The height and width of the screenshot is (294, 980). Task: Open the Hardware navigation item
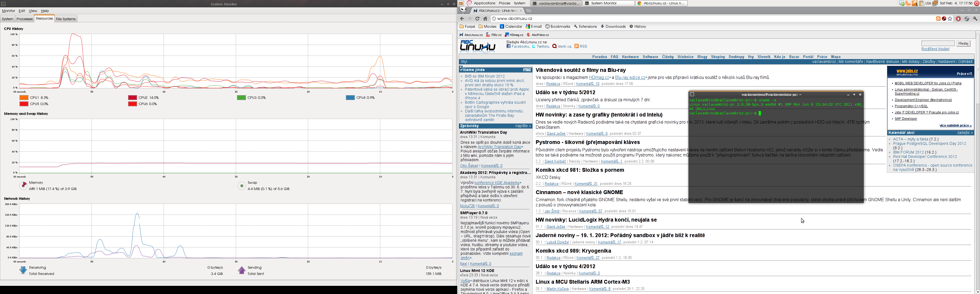point(630,57)
